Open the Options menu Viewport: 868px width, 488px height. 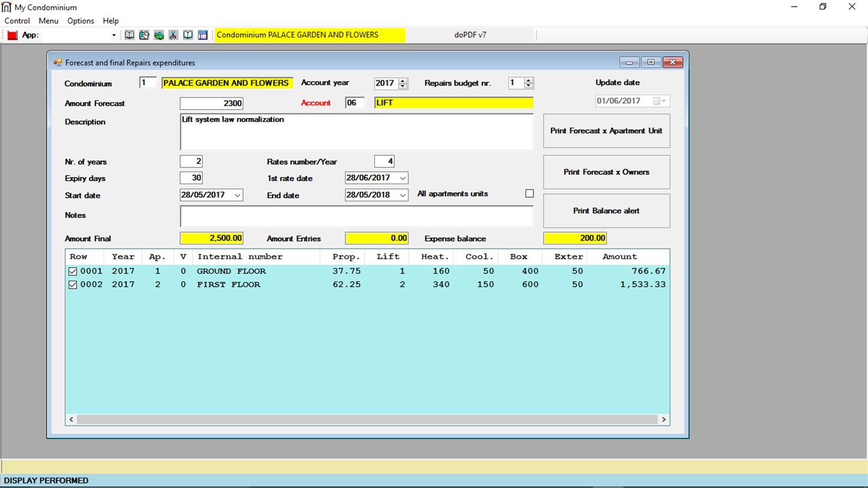tap(81, 20)
